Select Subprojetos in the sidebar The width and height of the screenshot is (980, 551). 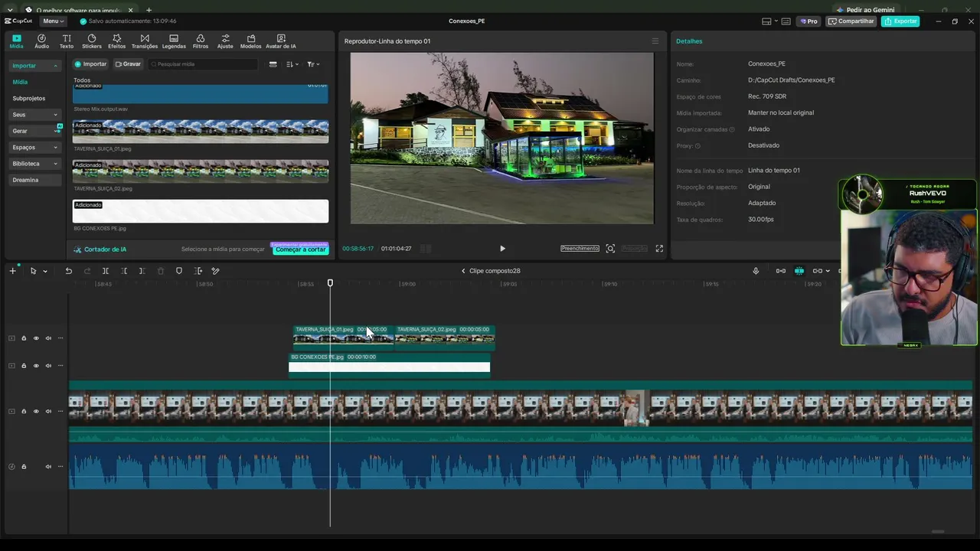[x=29, y=99]
